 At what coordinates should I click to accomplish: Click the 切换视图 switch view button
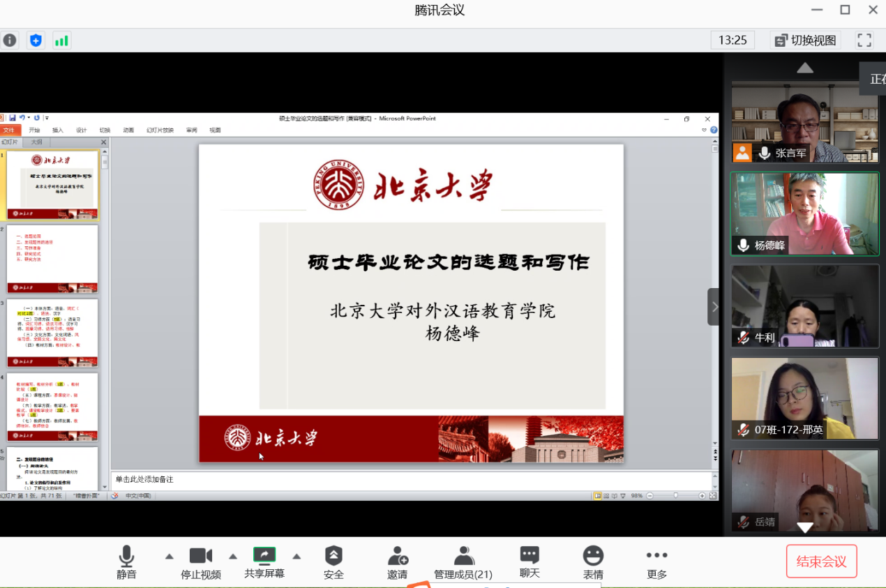pyautogui.click(x=806, y=40)
